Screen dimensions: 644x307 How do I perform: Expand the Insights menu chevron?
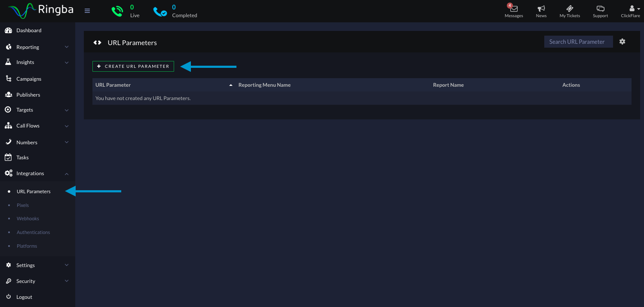click(67, 62)
